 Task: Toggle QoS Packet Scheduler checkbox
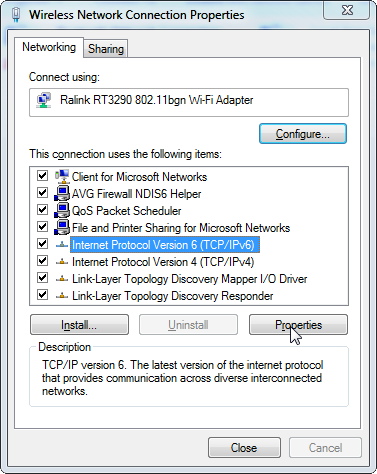point(42,209)
